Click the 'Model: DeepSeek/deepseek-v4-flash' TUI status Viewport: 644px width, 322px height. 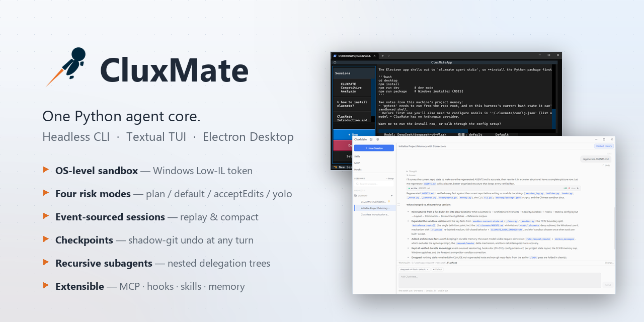click(x=415, y=134)
